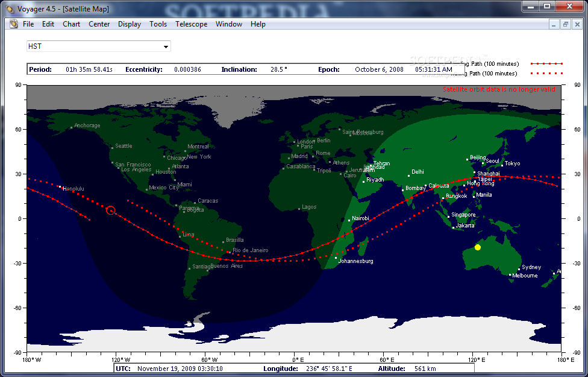Click the Seattle city label
Viewport: 588px width, 377px height.
[x=124, y=146]
